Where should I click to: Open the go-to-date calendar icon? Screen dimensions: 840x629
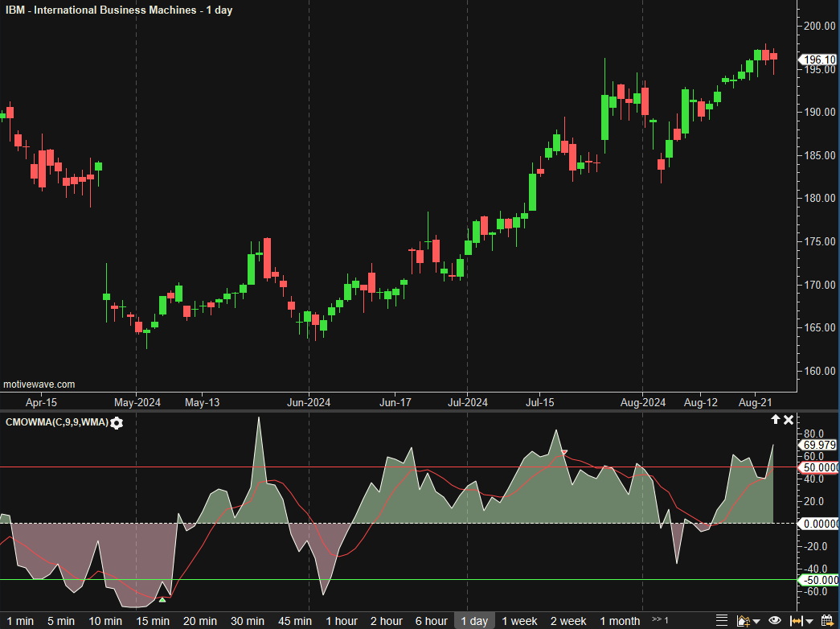[x=826, y=621]
